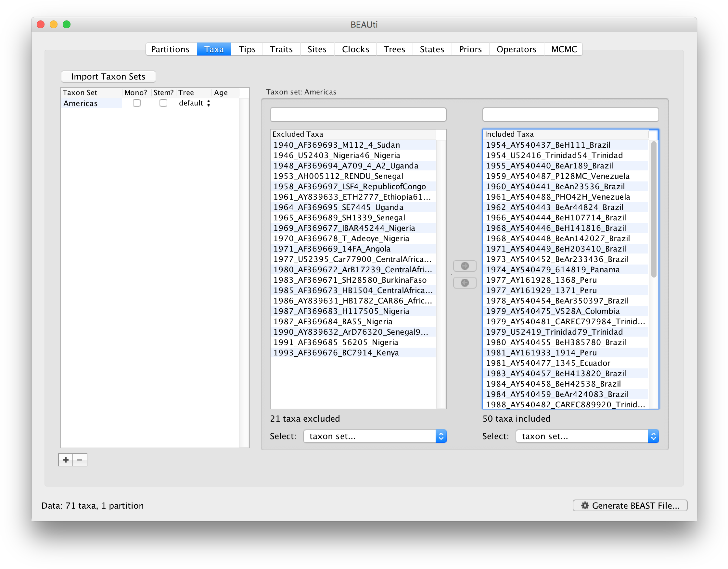The width and height of the screenshot is (728, 569).
Task: Toggle Mono checkbox for Americas
Action: coord(137,103)
